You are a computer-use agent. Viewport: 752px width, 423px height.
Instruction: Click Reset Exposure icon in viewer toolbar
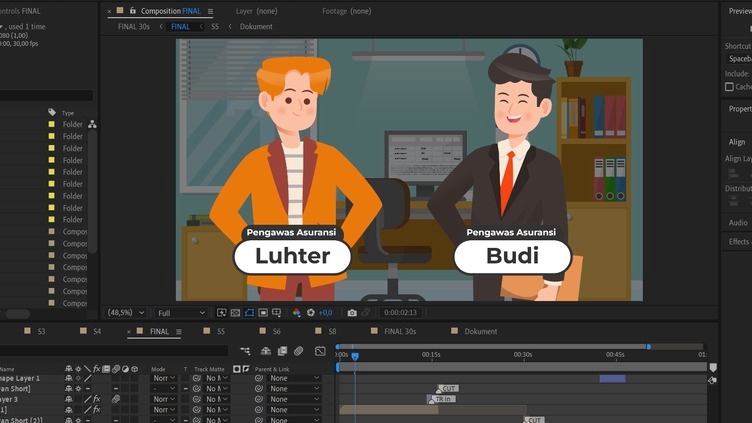click(x=311, y=313)
